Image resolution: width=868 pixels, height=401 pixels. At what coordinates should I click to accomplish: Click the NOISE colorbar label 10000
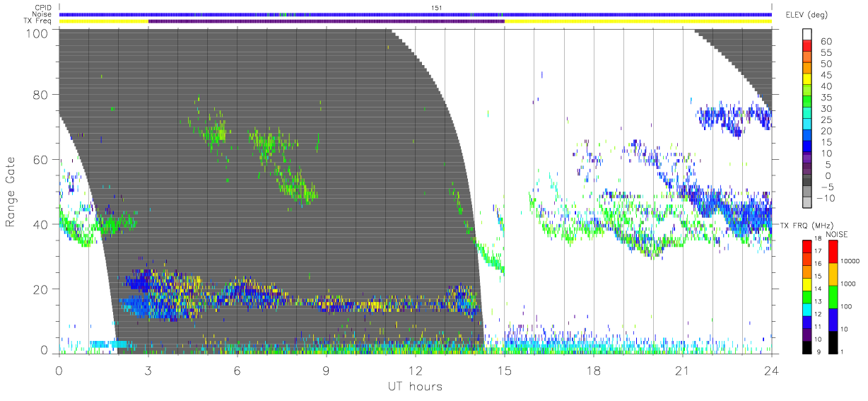(x=850, y=262)
